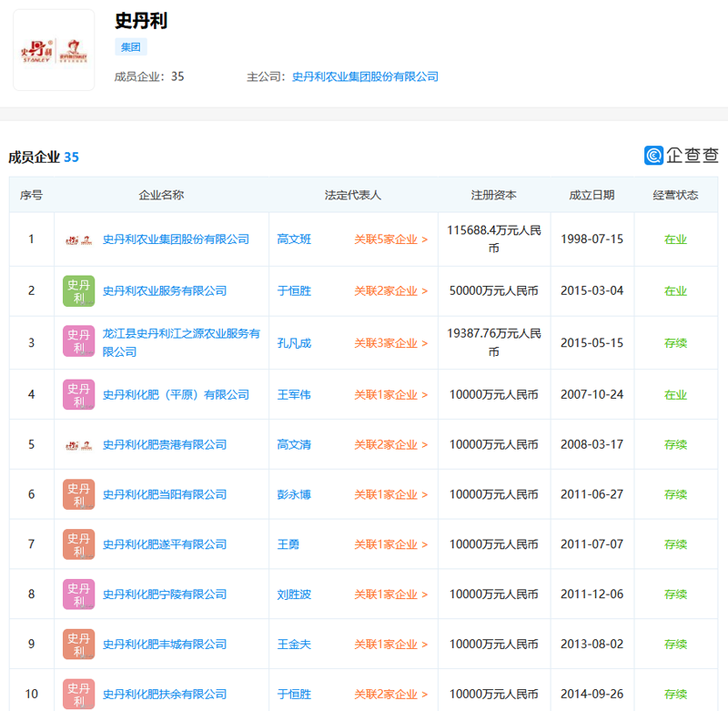Open company 史丹利化肥宁陵有限公司
Image resolution: width=728 pixels, height=711 pixels.
(165, 594)
